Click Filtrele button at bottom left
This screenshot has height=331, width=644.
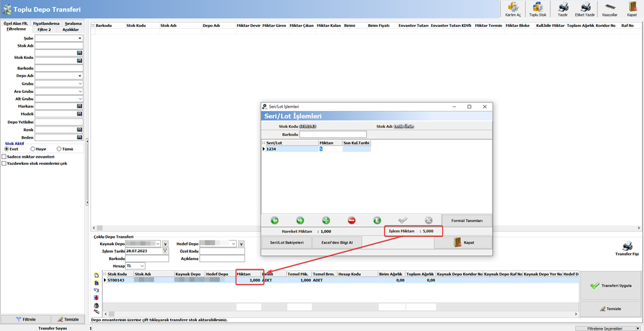click(x=26, y=319)
